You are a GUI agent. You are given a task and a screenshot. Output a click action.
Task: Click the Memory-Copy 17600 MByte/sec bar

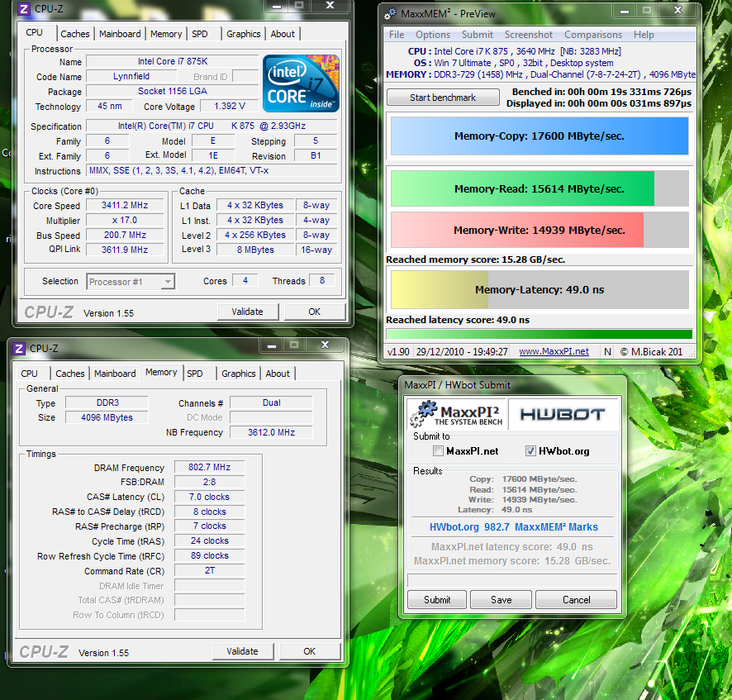[539, 136]
